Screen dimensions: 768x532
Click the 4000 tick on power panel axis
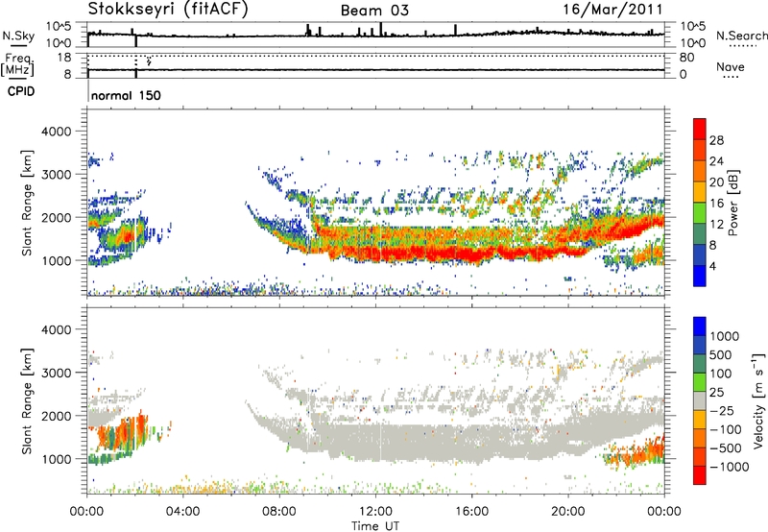click(57, 132)
